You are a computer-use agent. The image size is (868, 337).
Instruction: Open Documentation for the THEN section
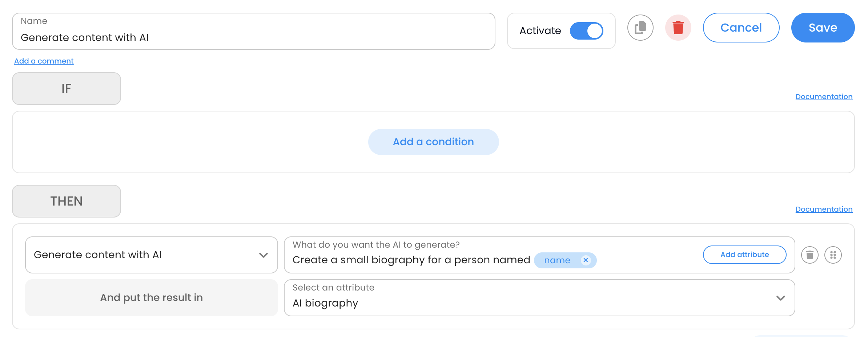coord(824,209)
